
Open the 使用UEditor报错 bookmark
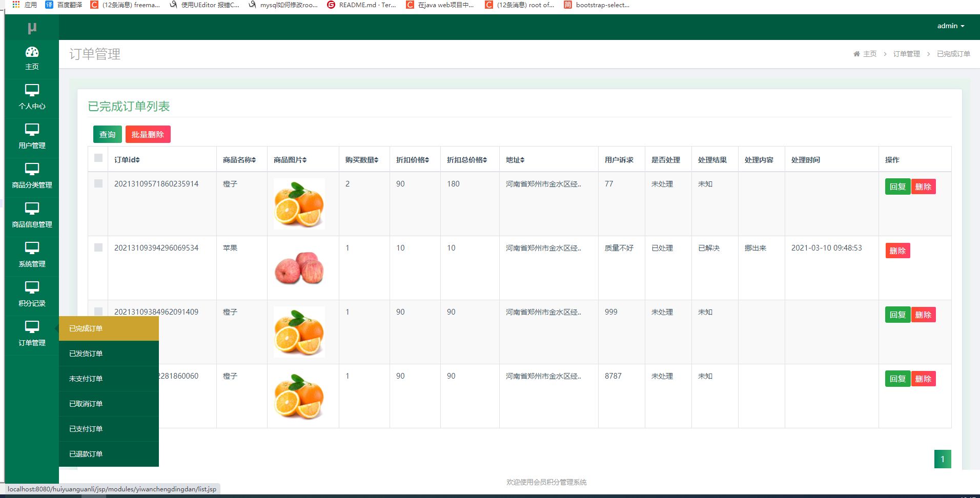pyautogui.click(x=204, y=5)
